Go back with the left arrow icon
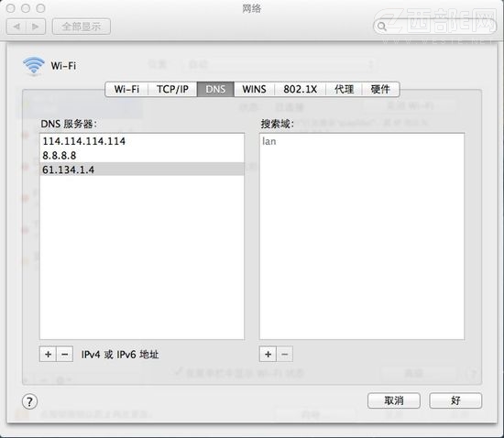504x438 pixels. click(x=16, y=27)
